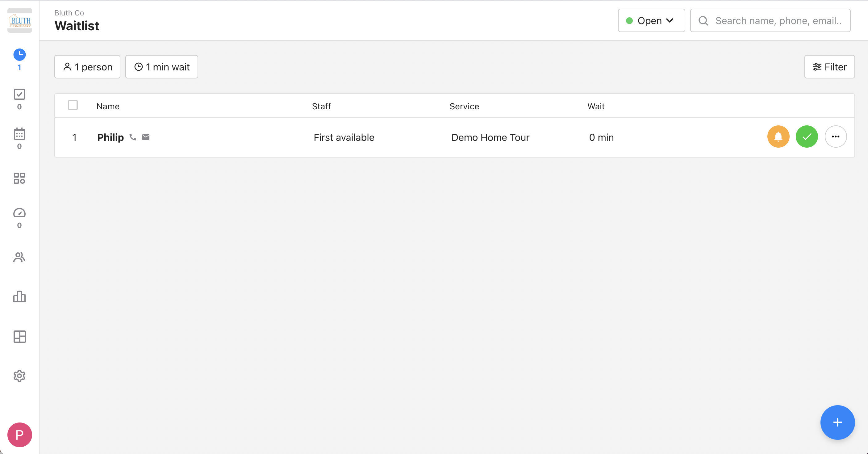Click the orange bell notify button for Philip
868x454 pixels.
pos(778,137)
